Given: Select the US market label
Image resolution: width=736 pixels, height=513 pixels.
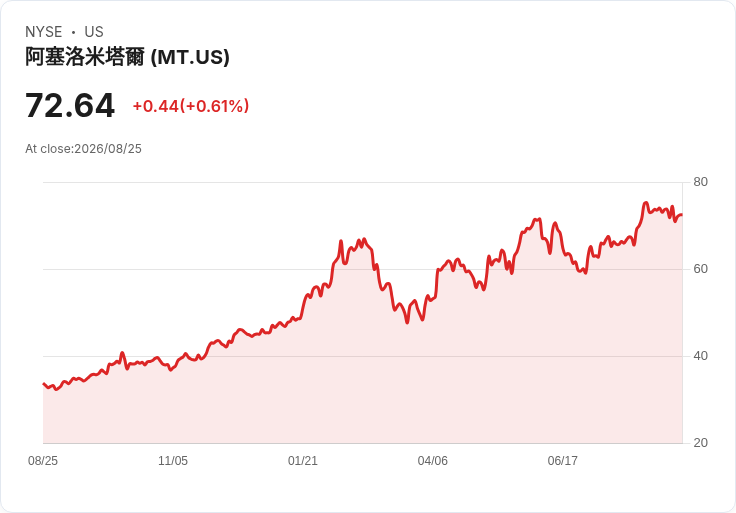Looking at the screenshot, I should click(94, 32).
